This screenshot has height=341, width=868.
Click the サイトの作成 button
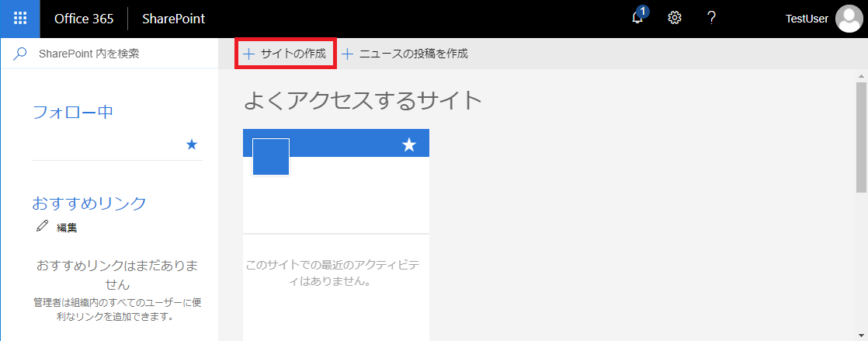pyautogui.click(x=286, y=54)
